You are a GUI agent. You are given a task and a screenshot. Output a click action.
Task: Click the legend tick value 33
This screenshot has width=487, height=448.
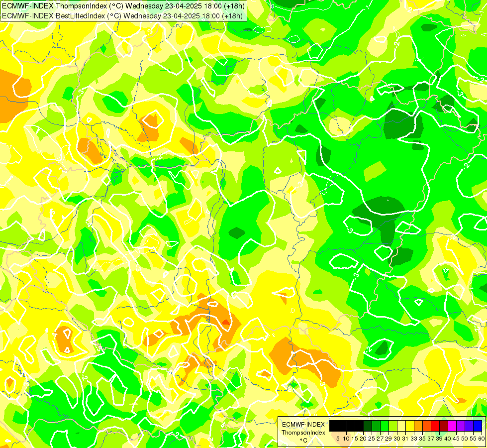[x=414, y=439]
